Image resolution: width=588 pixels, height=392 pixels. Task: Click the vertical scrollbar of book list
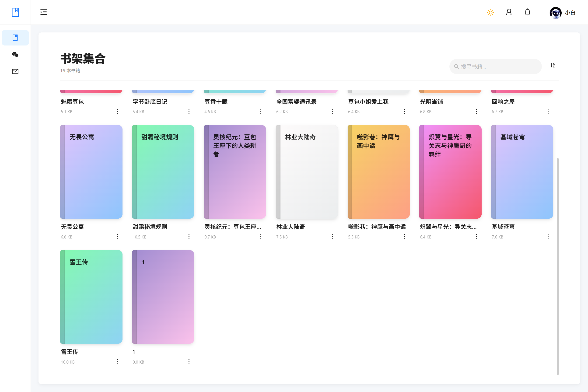pos(557,266)
